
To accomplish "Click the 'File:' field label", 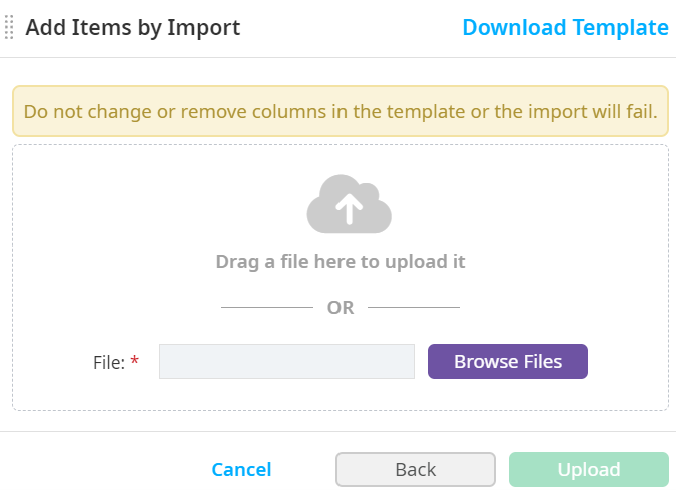I will coord(108,362).
